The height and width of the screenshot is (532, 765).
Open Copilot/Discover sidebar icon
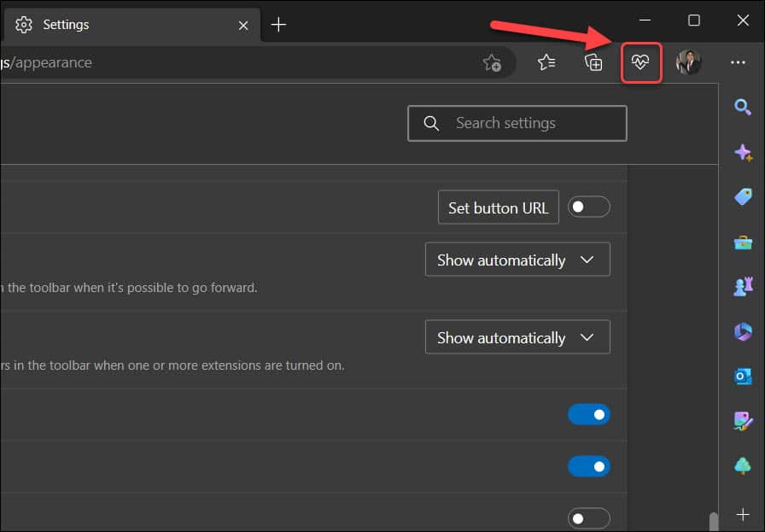[x=742, y=152]
